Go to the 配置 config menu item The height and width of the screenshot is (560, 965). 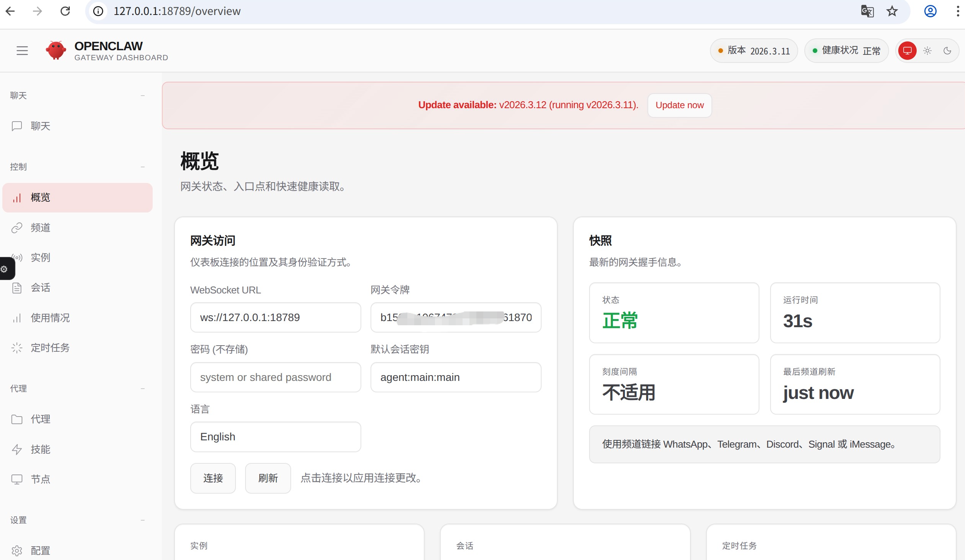click(x=77, y=551)
